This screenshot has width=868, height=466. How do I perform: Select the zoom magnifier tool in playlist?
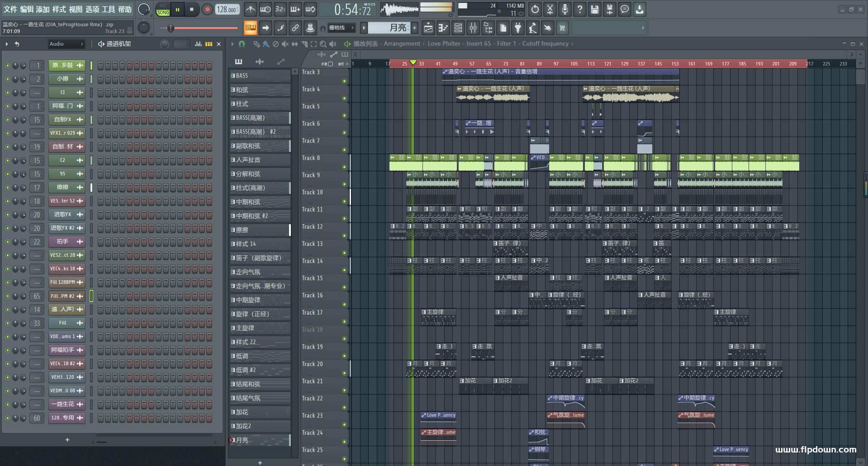(x=323, y=44)
